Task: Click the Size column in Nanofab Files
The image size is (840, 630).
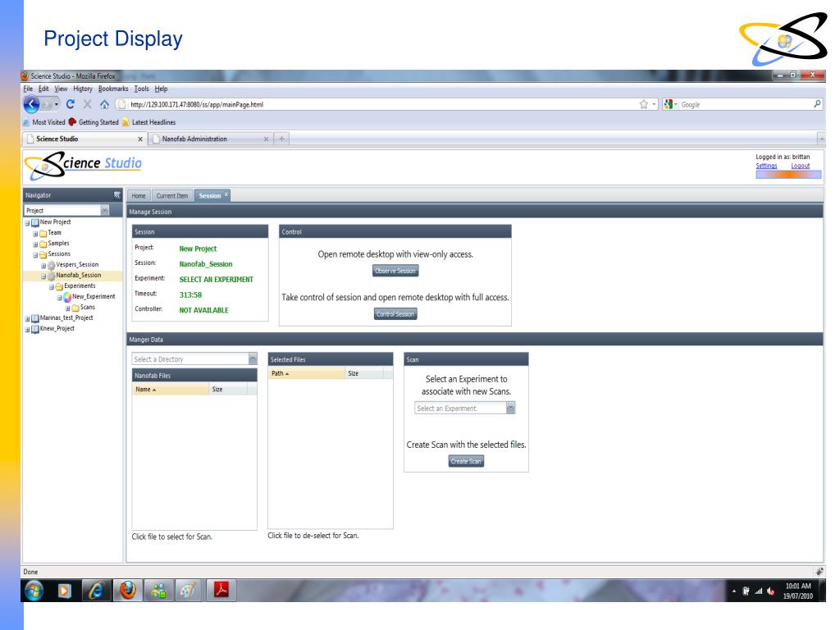Action: [228, 390]
